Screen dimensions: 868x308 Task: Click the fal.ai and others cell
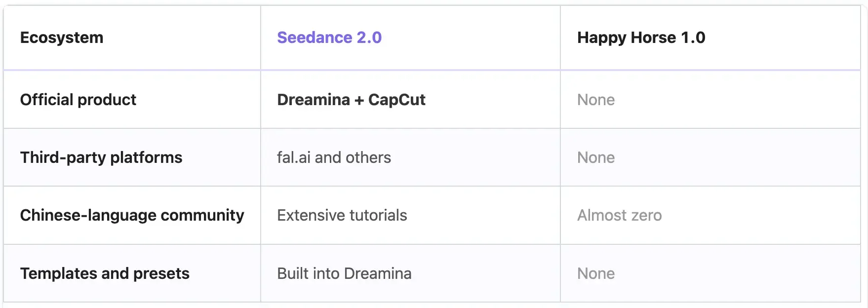(x=334, y=157)
